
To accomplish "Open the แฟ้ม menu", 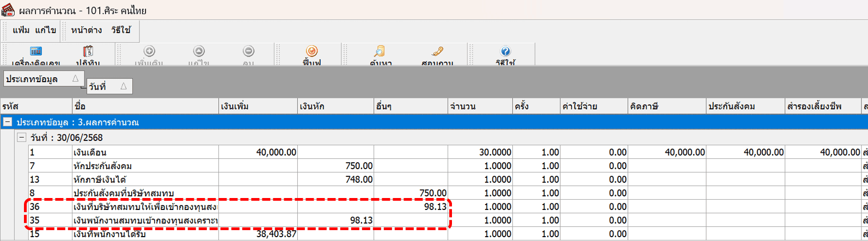I will (21, 30).
